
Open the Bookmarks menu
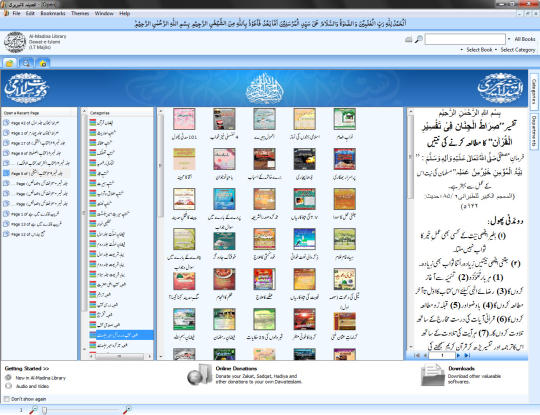coord(53,13)
